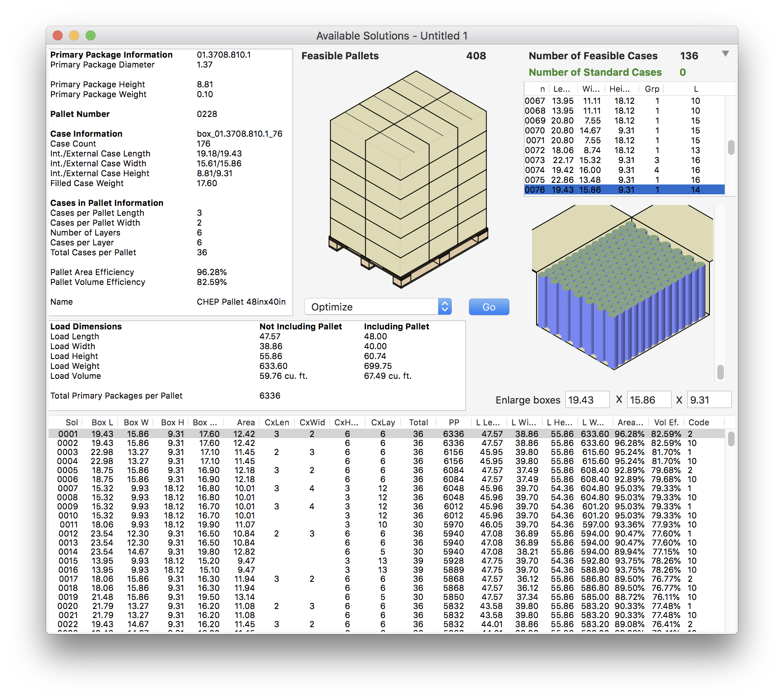Click the Number of Feasible Cases value 136
This screenshot has height=700, width=784.
(689, 56)
